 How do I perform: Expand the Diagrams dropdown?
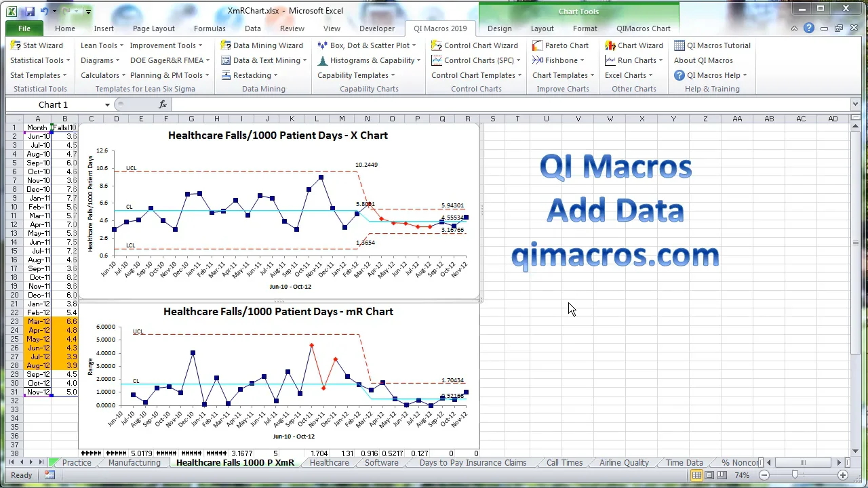[x=100, y=60]
